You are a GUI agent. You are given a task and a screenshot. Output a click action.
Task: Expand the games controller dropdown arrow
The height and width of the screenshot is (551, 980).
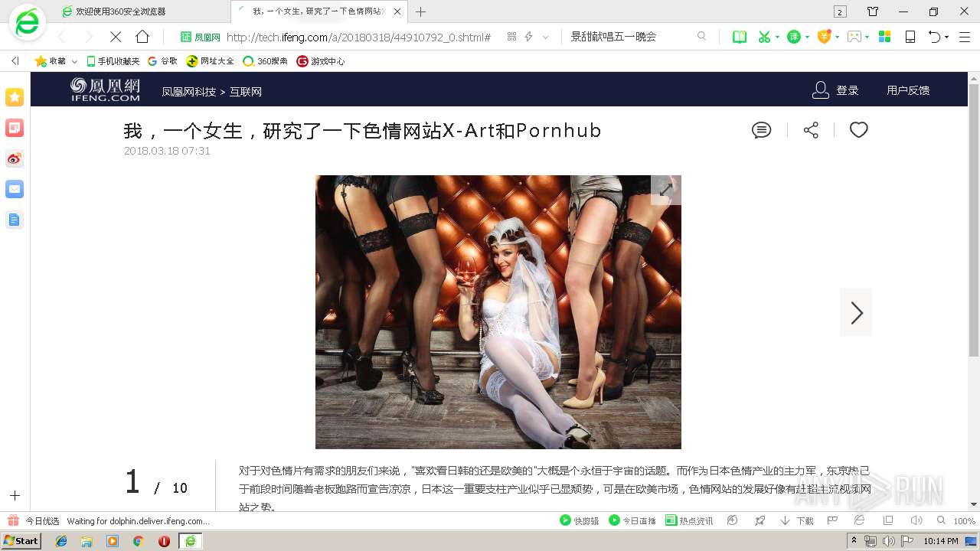point(868,37)
